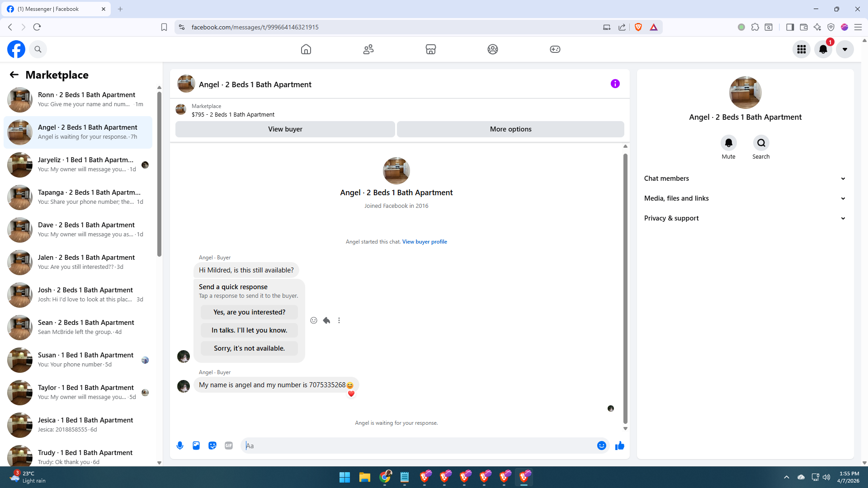The image size is (868, 488).
Task: Click the $795 listing thumbnail
Action: coord(181,110)
